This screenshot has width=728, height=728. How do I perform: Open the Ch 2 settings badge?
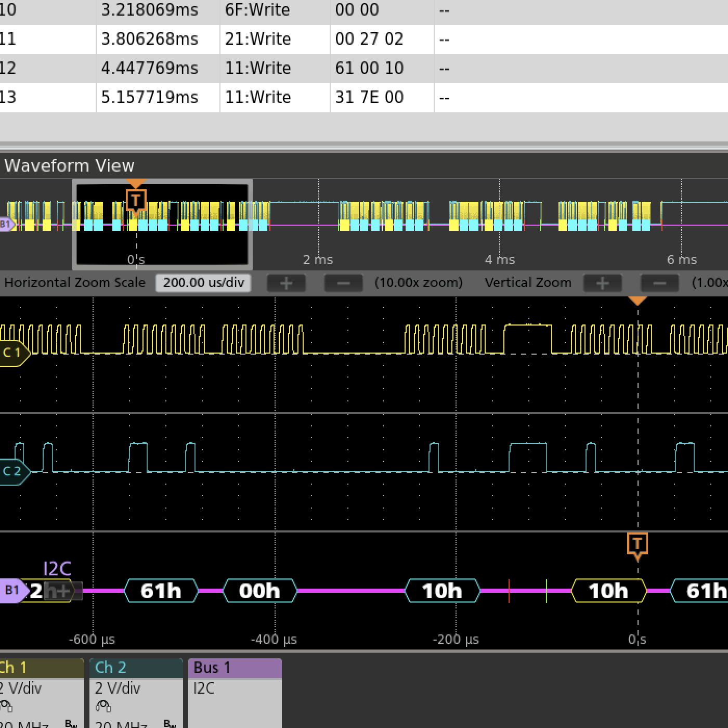point(136,693)
